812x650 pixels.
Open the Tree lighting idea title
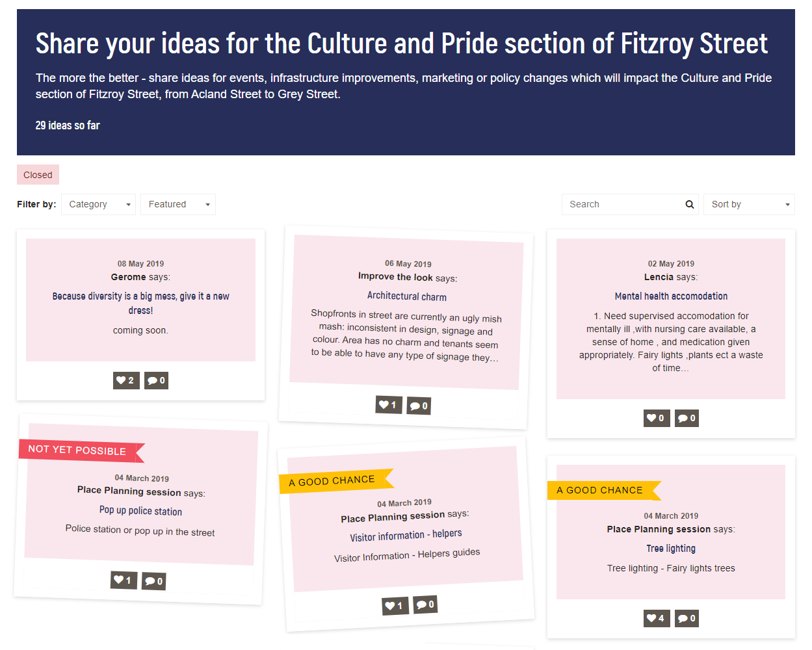(x=671, y=549)
